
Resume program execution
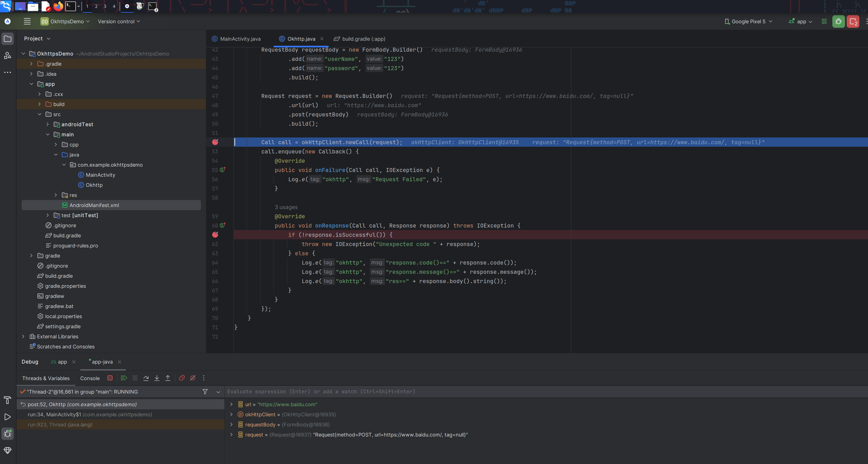(124, 378)
